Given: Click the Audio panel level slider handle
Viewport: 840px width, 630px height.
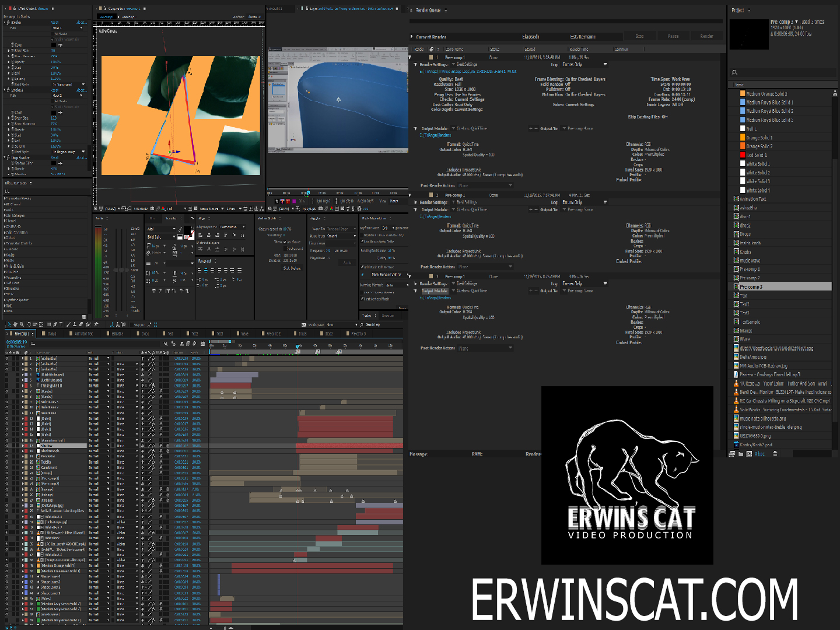Looking at the screenshot, I should [x=121, y=270].
